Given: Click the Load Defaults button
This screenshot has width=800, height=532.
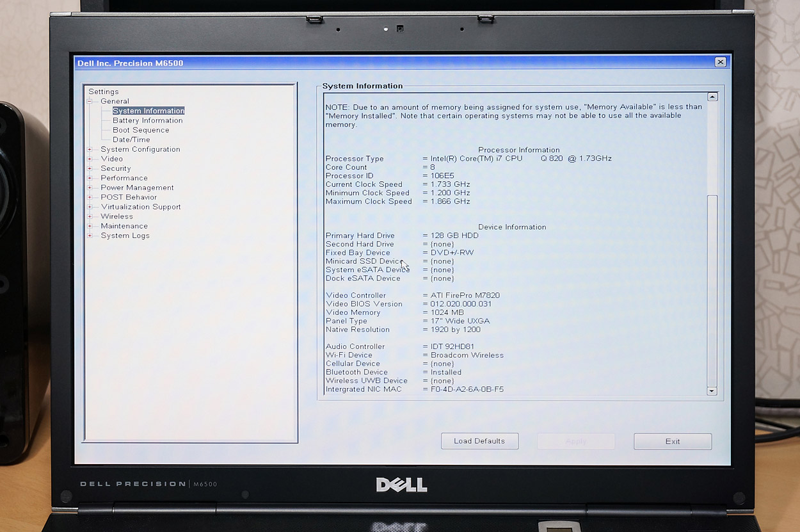Looking at the screenshot, I should tap(479, 441).
